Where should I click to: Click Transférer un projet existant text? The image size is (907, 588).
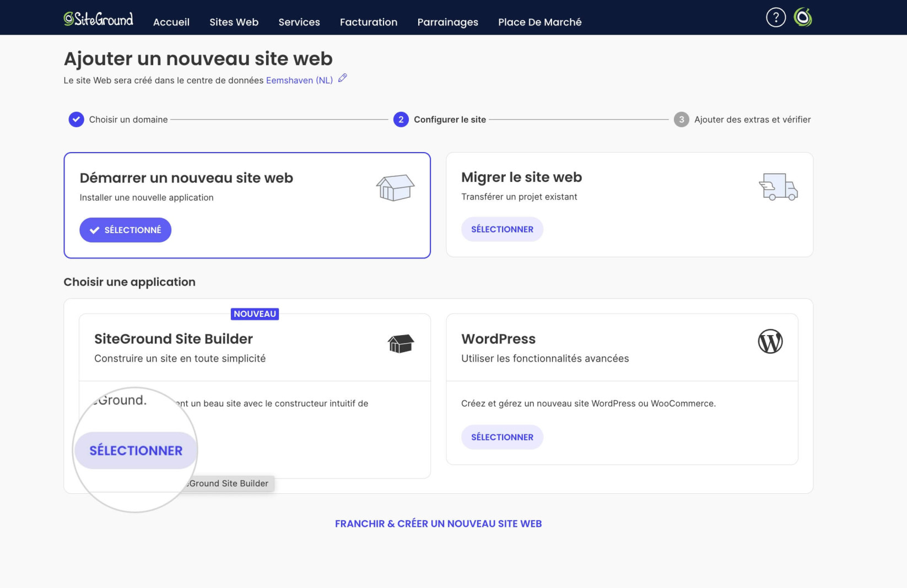(519, 197)
